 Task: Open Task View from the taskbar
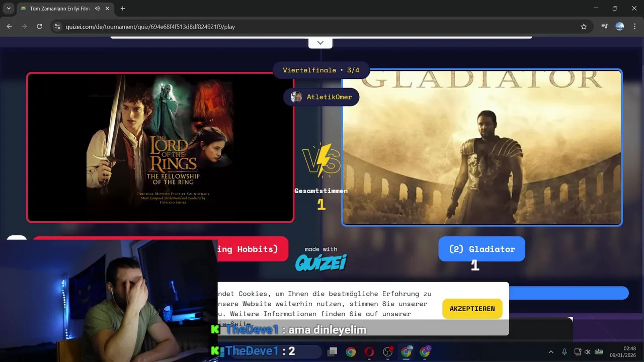point(332,352)
